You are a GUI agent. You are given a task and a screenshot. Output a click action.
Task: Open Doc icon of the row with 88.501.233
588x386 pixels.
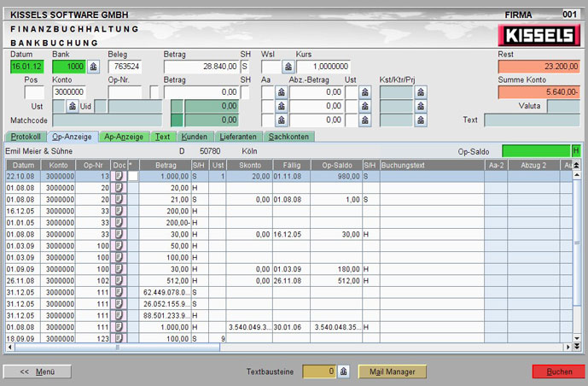[119, 315]
